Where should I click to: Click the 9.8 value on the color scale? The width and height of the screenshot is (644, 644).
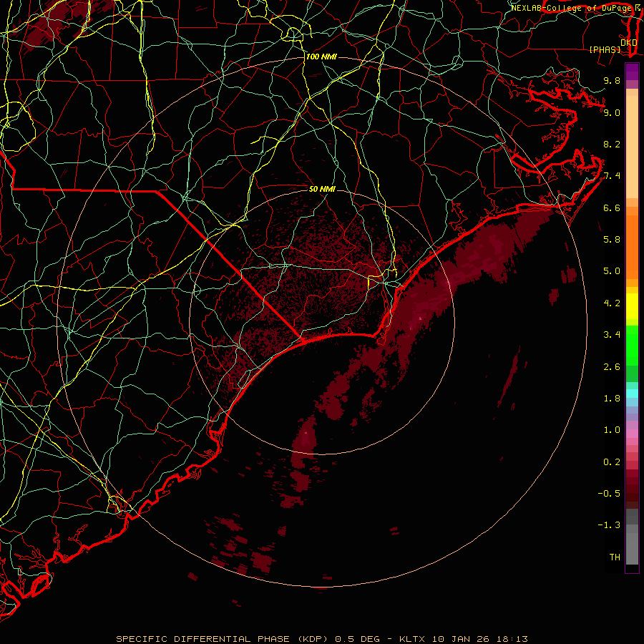(612, 80)
